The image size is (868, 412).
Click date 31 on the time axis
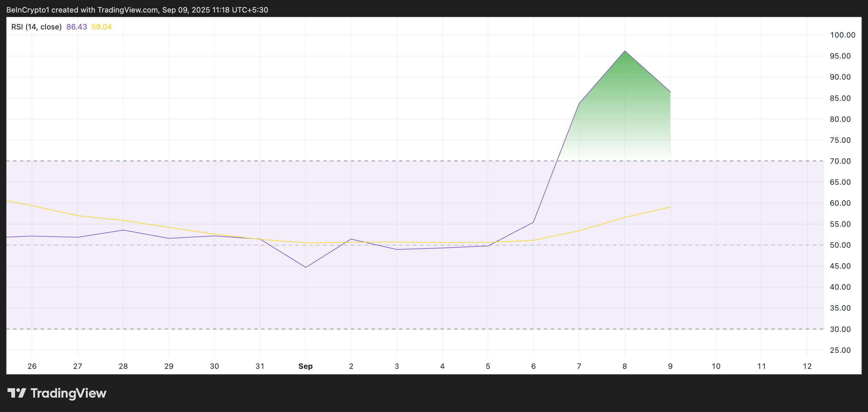(260, 366)
